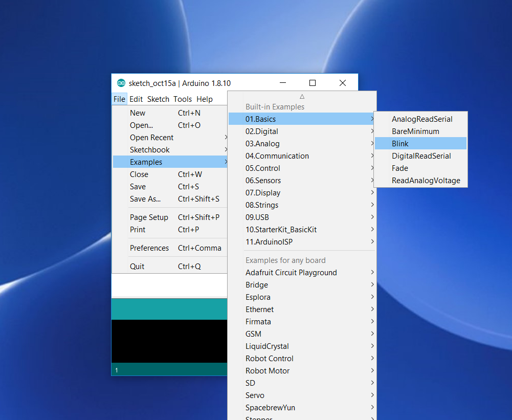Expand the Open Recent submenu

[x=170, y=138]
